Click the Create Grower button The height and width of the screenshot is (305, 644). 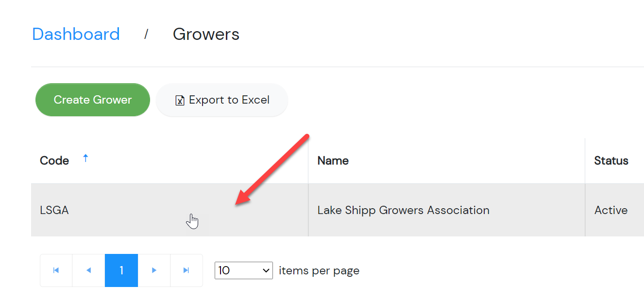pos(93,100)
